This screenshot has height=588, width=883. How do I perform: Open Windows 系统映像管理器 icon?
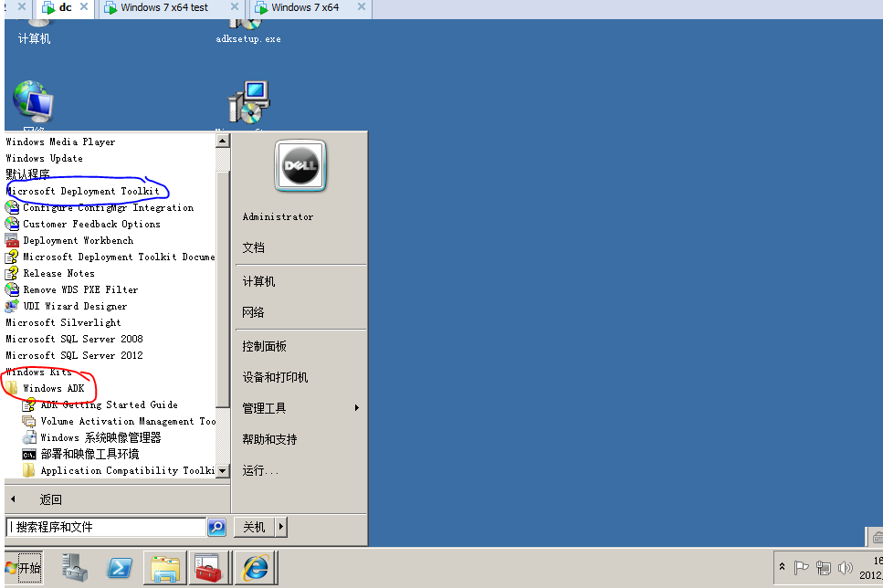point(28,437)
